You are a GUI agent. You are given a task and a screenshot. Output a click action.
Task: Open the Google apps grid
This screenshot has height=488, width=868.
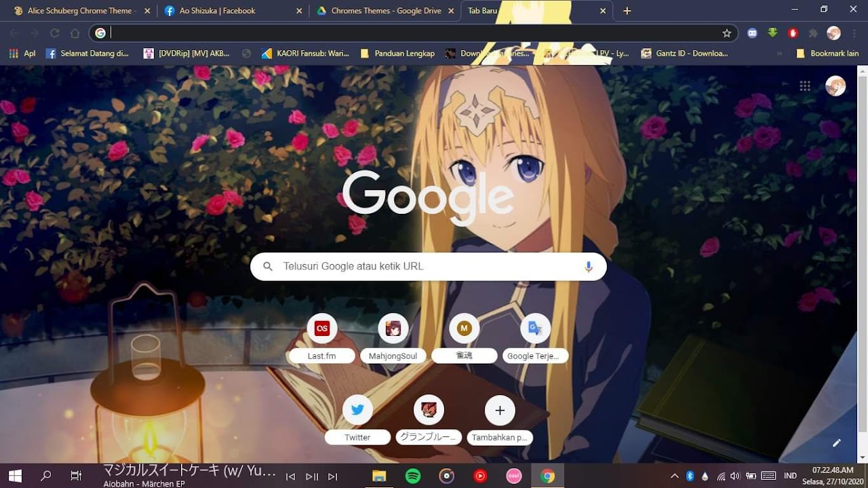pos(805,86)
